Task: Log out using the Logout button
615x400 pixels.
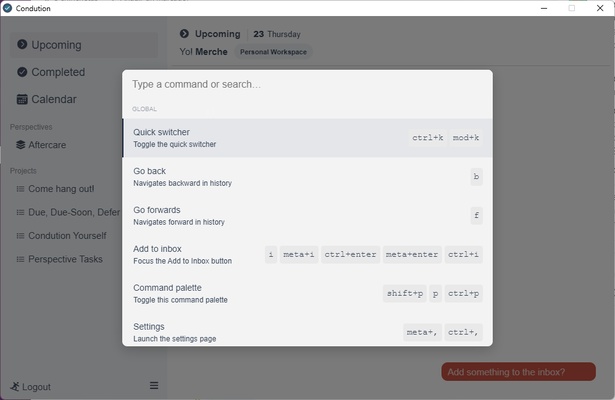Action: pyautogui.click(x=31, y=387)
